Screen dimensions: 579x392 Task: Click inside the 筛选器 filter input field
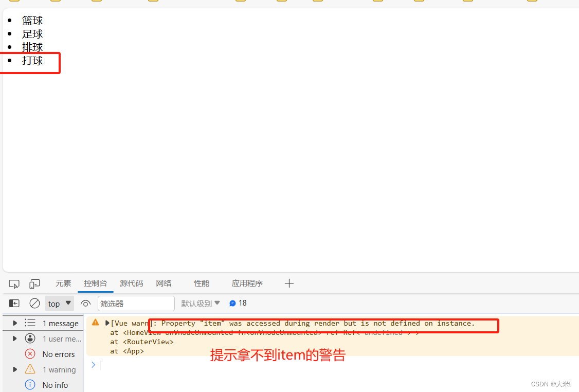136,303
